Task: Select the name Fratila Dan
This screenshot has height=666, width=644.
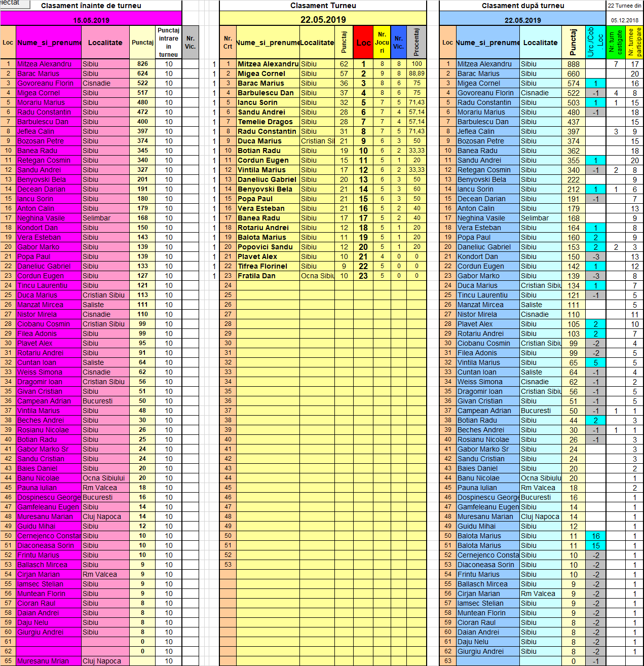Action: (x=268, y=276)
